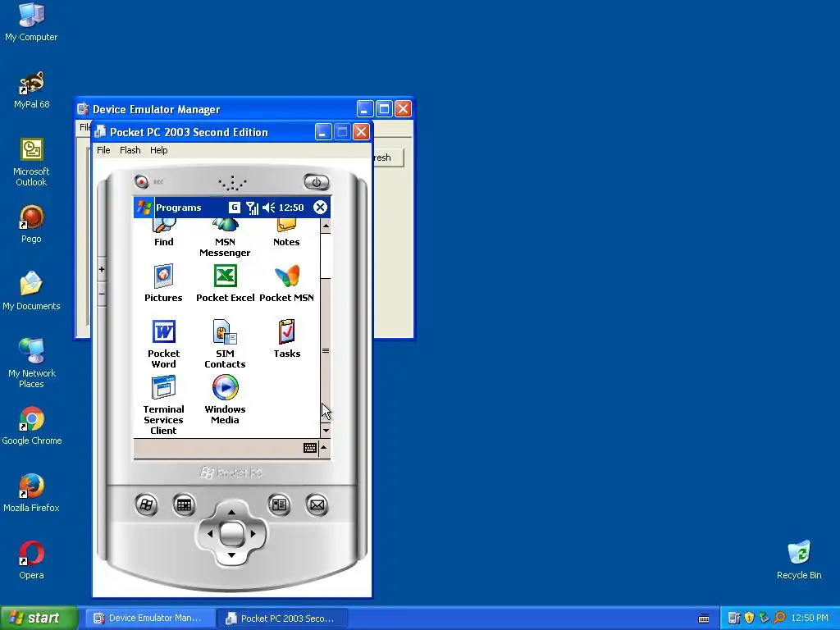
Task: Click the Programs list scrollbar thumb
Action: (x=325, y=351)
